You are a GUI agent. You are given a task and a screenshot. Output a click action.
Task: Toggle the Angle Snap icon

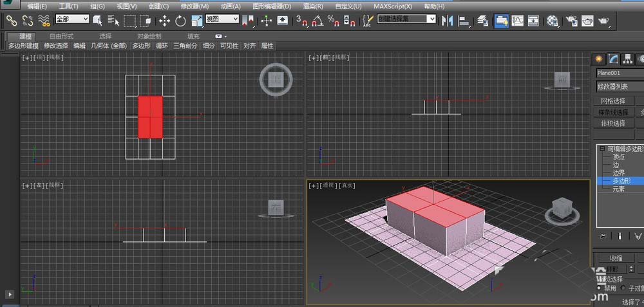[x=317, y=21]
